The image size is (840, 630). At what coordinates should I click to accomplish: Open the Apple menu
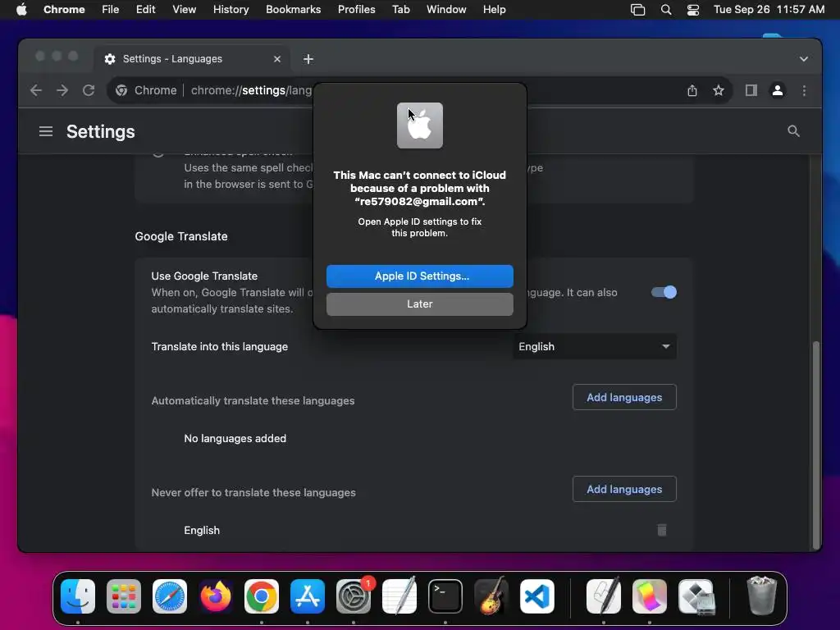[21, 10]
